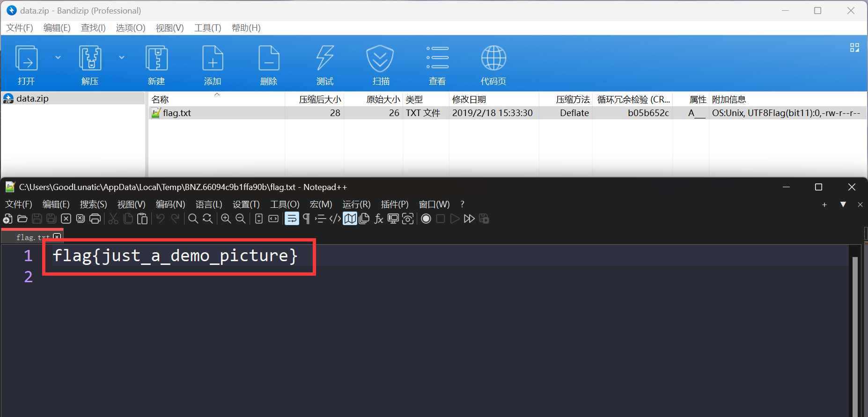
Task: Click the Open file folder icon in Notepad++
Action: click(22, 219)
